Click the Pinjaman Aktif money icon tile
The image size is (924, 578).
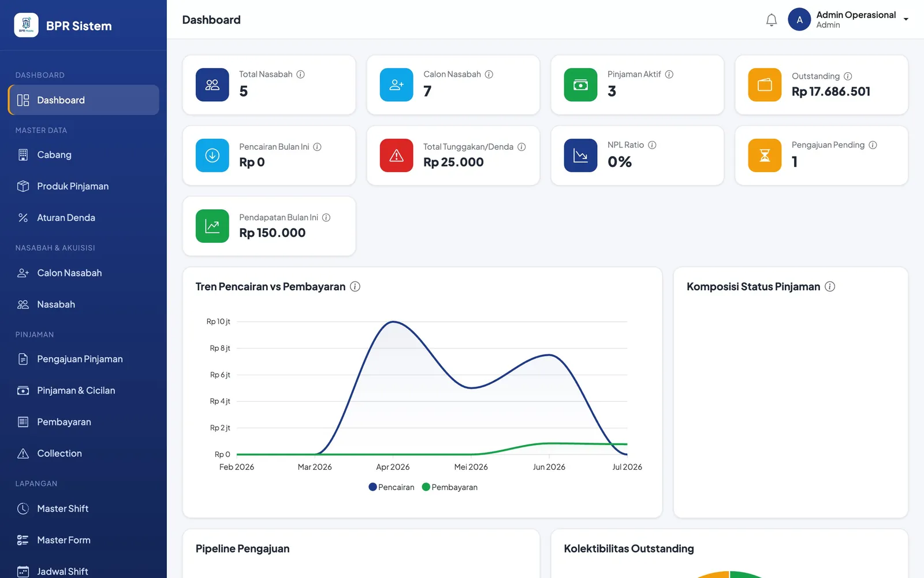click(x=581, y=85)
